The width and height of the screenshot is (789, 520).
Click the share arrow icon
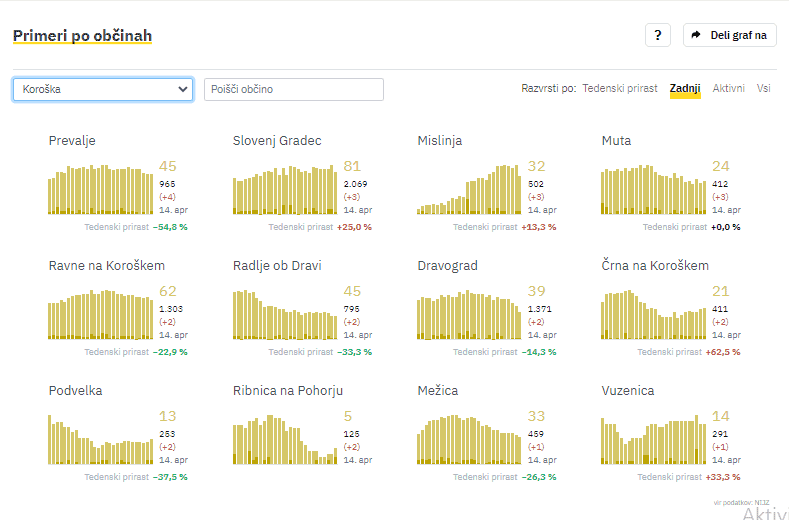(x=696, y=35)
